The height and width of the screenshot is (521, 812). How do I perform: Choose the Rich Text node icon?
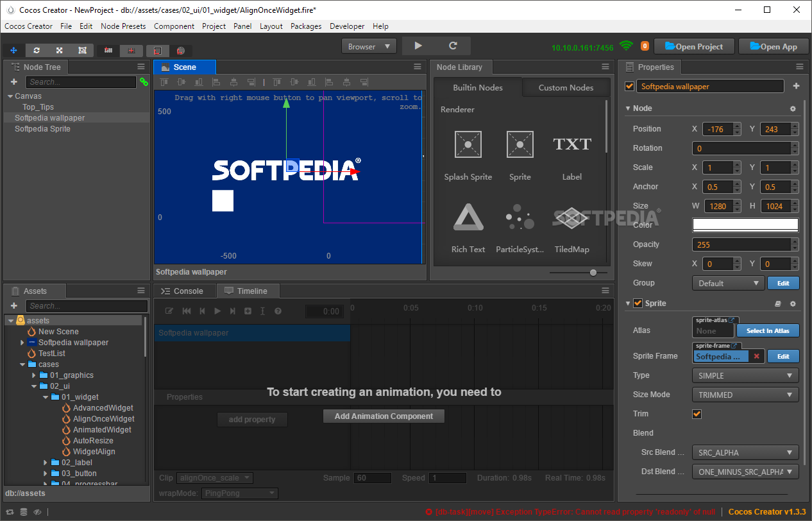click(x=468, y=217)
